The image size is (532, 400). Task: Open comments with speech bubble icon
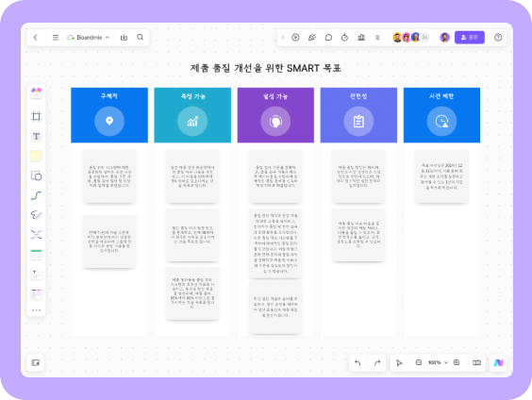328,38
